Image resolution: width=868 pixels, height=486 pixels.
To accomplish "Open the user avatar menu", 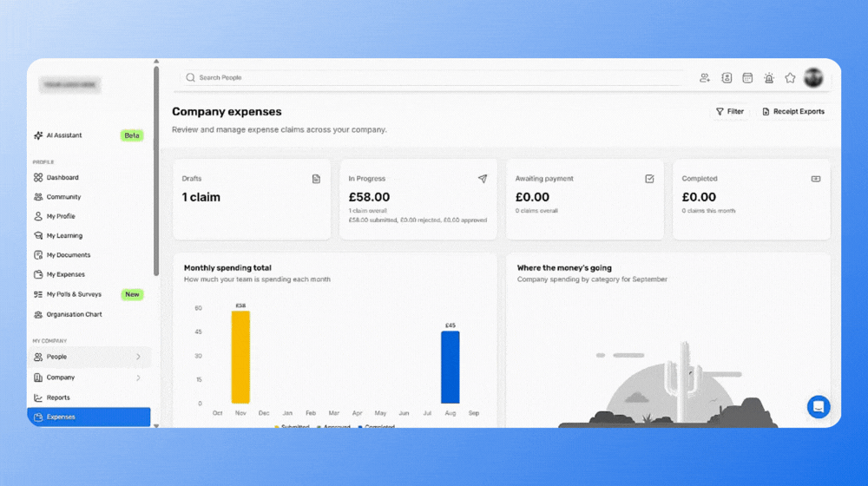I will point(814,78).
